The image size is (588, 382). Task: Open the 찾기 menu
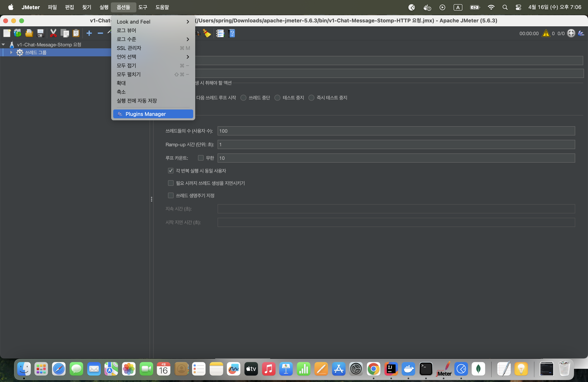tap(87, 7)
